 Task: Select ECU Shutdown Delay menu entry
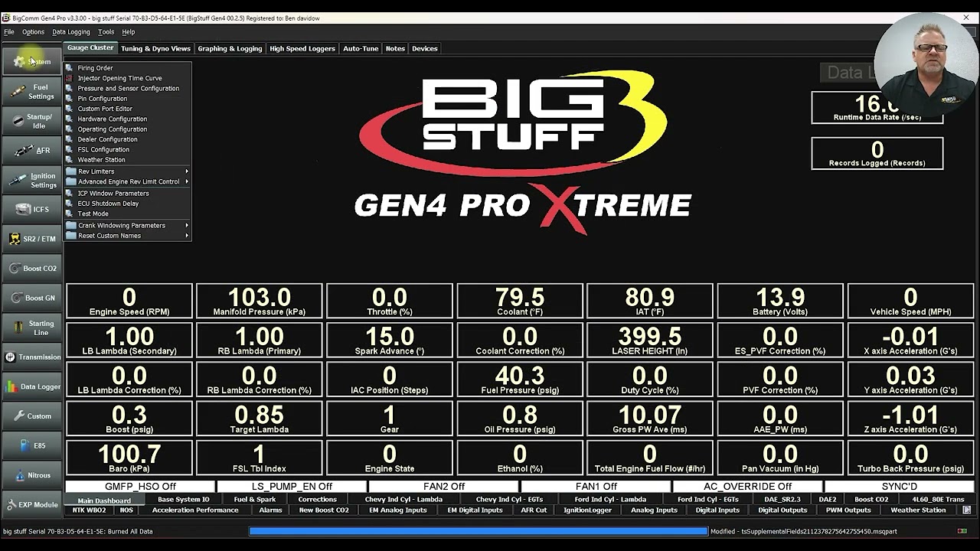click(x=128, y=204)
